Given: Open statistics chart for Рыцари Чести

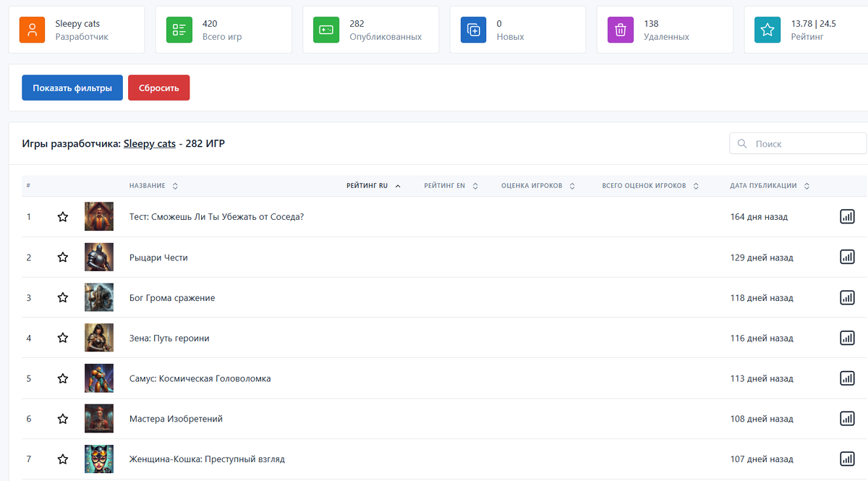Looking at the screenshot, I should (847, 257).
